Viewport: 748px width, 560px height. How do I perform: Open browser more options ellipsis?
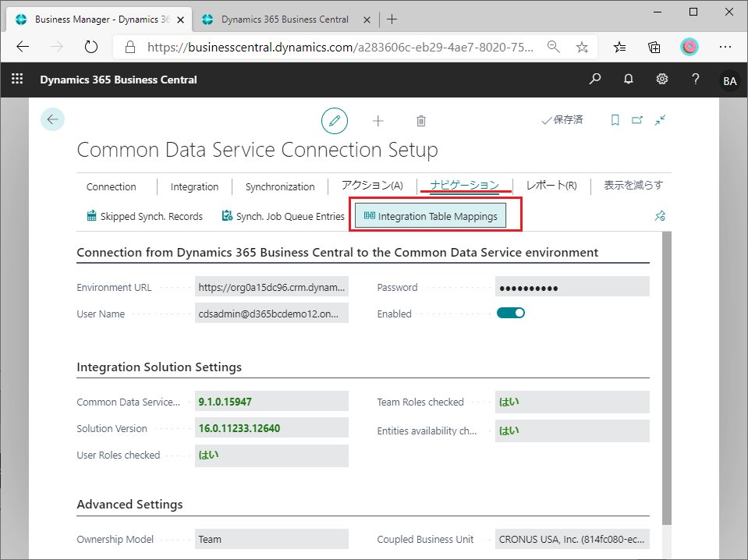[725, 47]
